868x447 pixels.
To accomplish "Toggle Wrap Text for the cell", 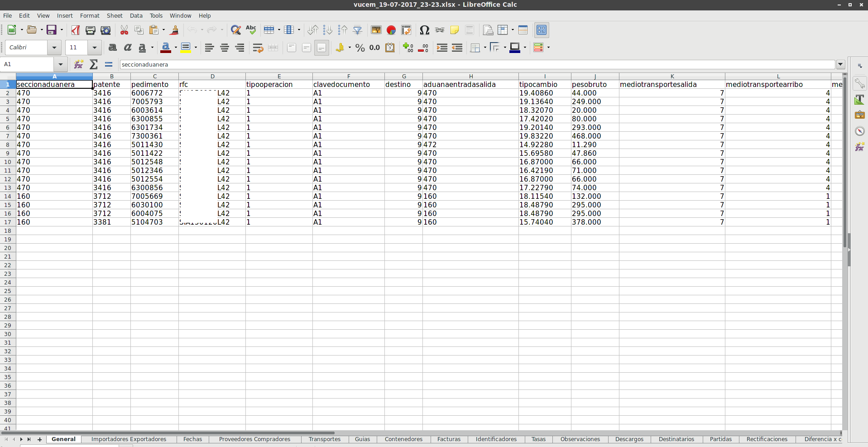I will pos(258,48).
